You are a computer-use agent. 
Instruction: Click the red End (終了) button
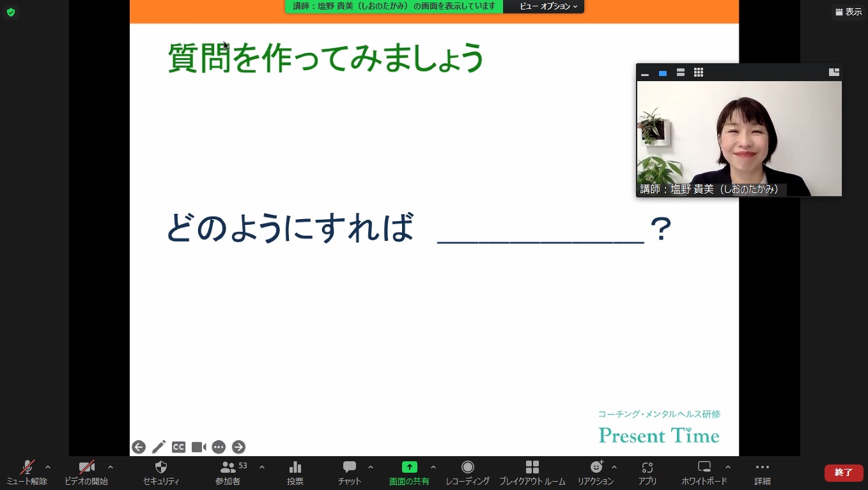(x=843, y=473)
